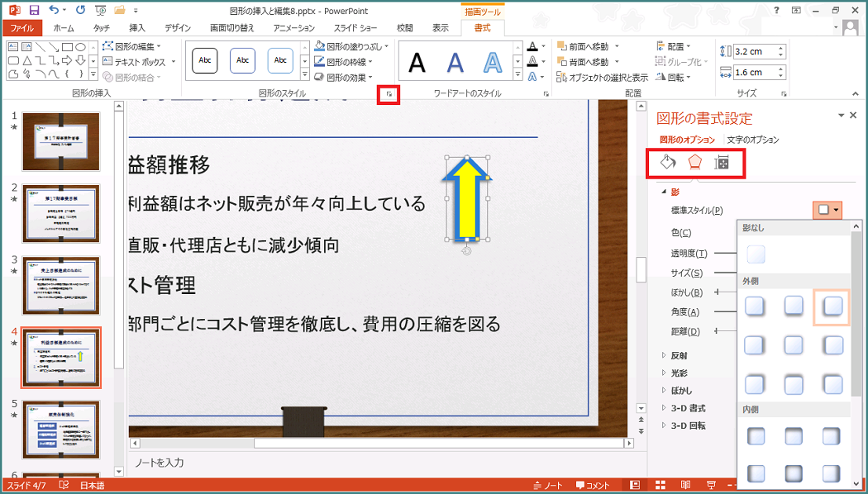Open the WordArt Styles dialog launcher
This screenshot has height=494, width=868.
[546, 95]
